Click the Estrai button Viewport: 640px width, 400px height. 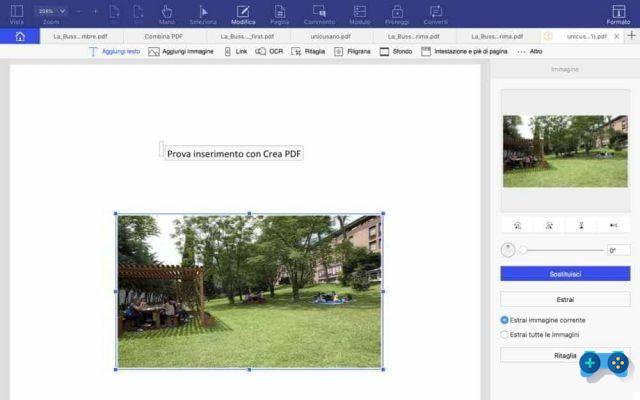(x=565, y=300)
